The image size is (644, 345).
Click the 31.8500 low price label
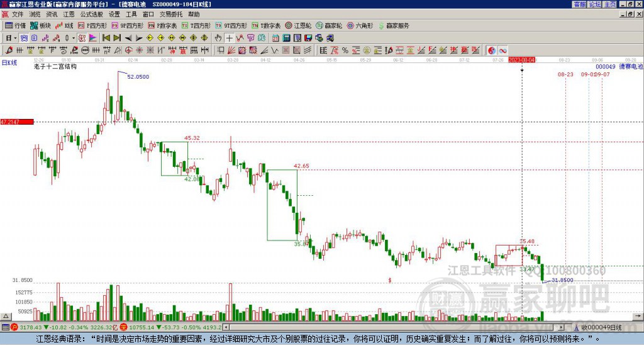coord(562,280)
